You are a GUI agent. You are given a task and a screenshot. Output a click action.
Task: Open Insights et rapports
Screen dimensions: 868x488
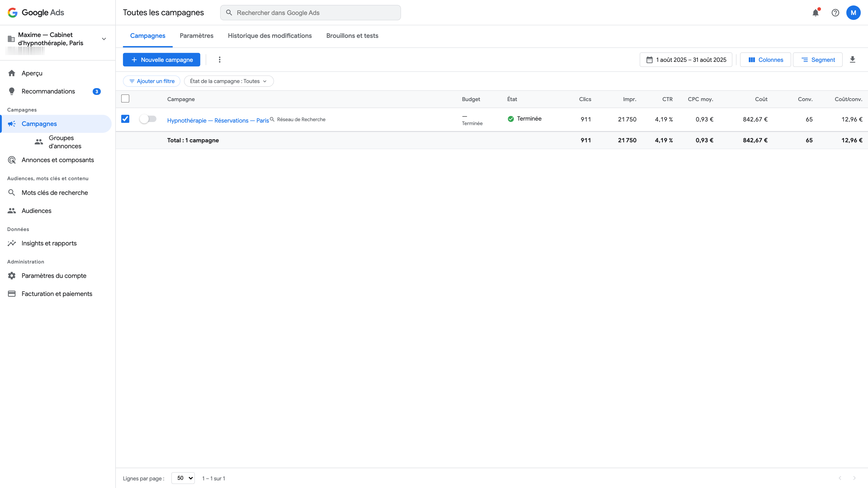tap(56, 243)
